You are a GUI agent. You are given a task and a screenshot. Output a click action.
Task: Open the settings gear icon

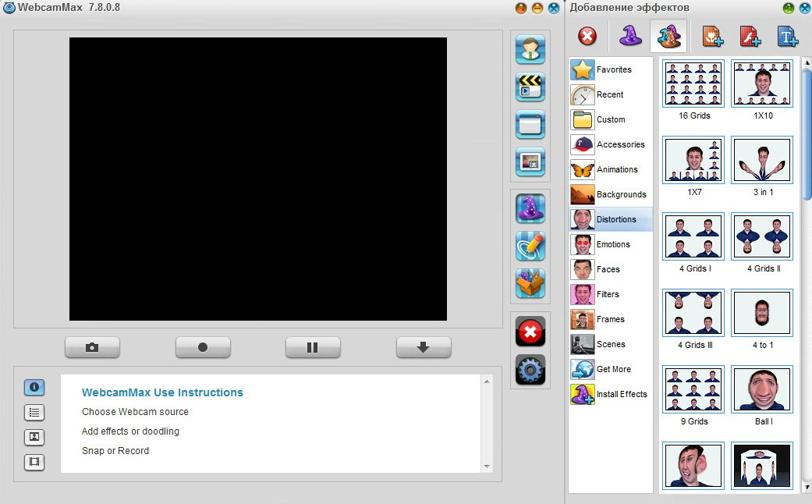coord(530,369)
